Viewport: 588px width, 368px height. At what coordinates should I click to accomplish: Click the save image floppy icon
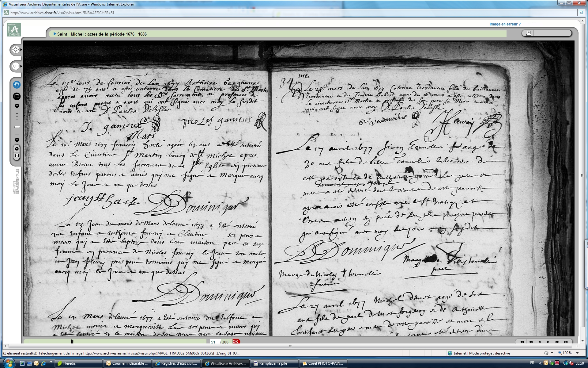coord(17,156)
